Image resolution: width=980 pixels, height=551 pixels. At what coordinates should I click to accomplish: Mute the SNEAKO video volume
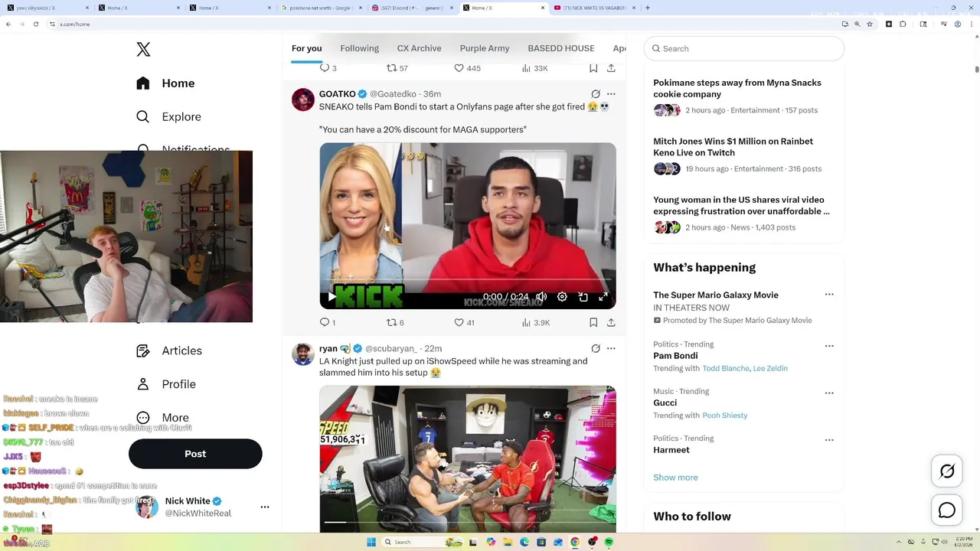pos(541,297)
